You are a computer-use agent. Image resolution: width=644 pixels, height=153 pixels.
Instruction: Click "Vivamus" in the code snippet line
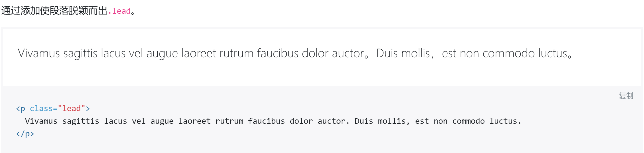click(x=41, y=121)
